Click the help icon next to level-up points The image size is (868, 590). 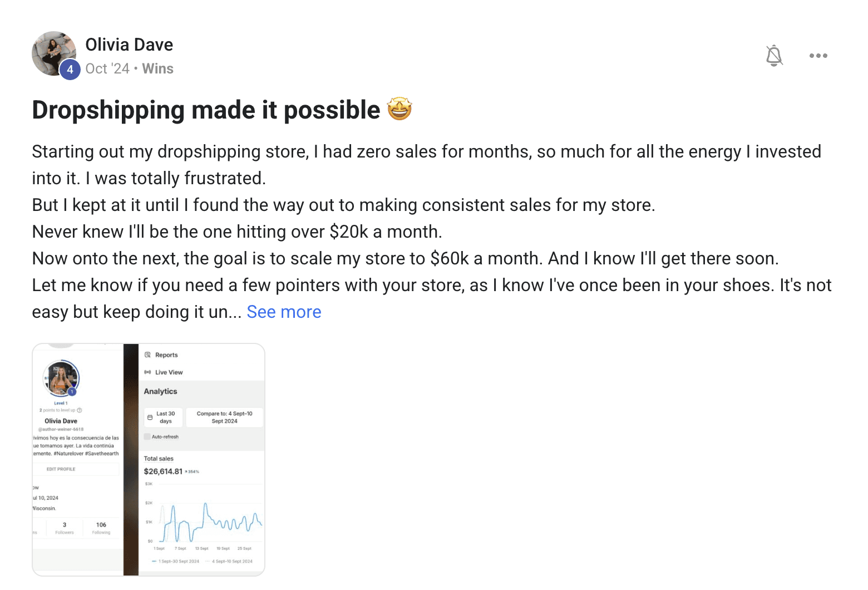pyautogui.click(x=80, y=410)
